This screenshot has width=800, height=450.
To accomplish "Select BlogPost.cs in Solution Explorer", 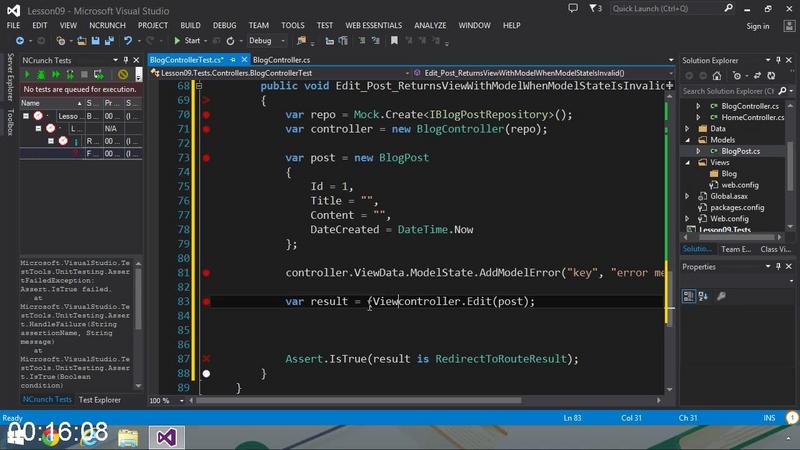I will click(740, 151).
